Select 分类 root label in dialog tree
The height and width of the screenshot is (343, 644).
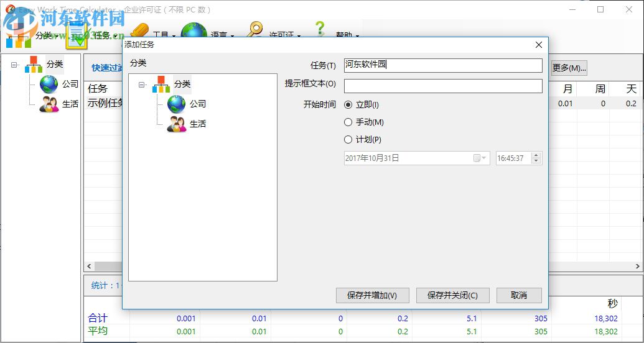[182, 85]
